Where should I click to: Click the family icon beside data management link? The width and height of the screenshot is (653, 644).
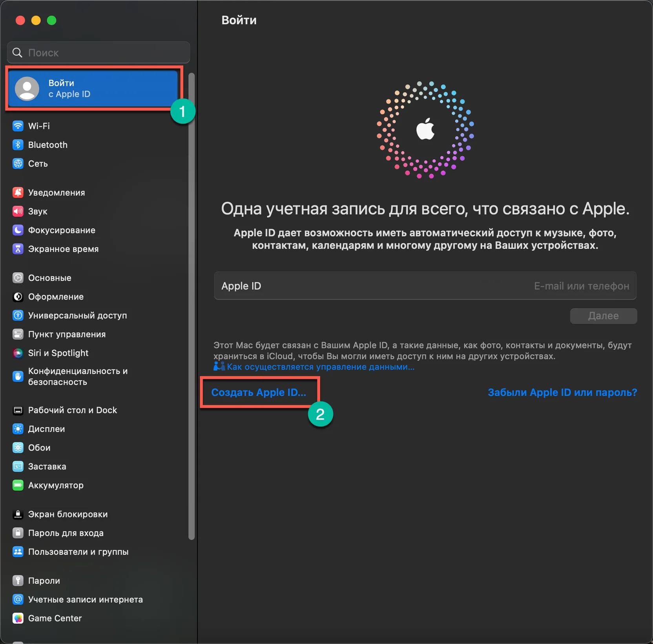click(219, 366)
